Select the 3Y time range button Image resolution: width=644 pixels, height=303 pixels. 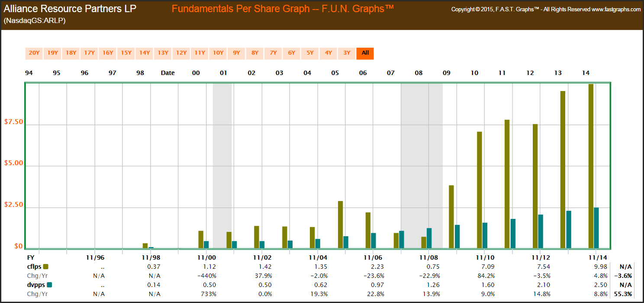[347, 53]
